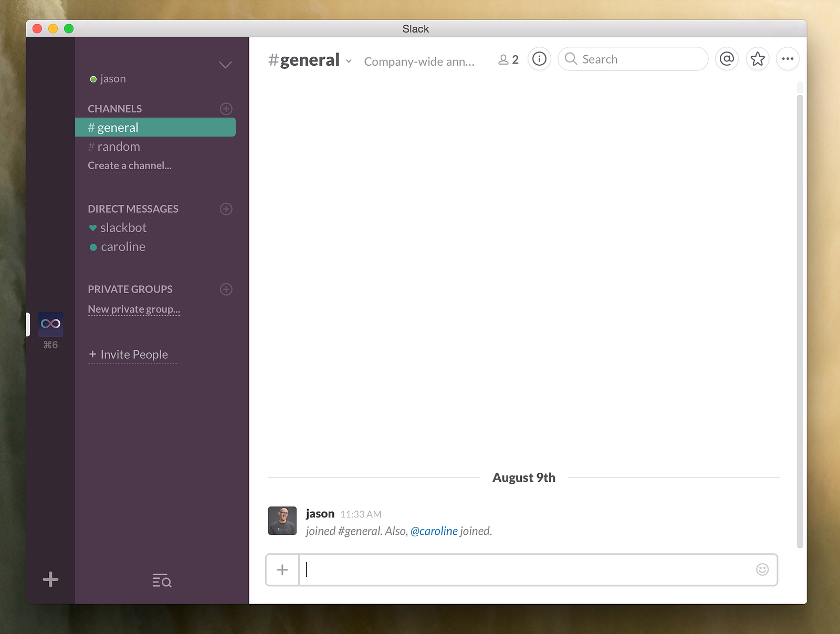
Task: Click the Create a channel link
Action: tap(130, 166)
